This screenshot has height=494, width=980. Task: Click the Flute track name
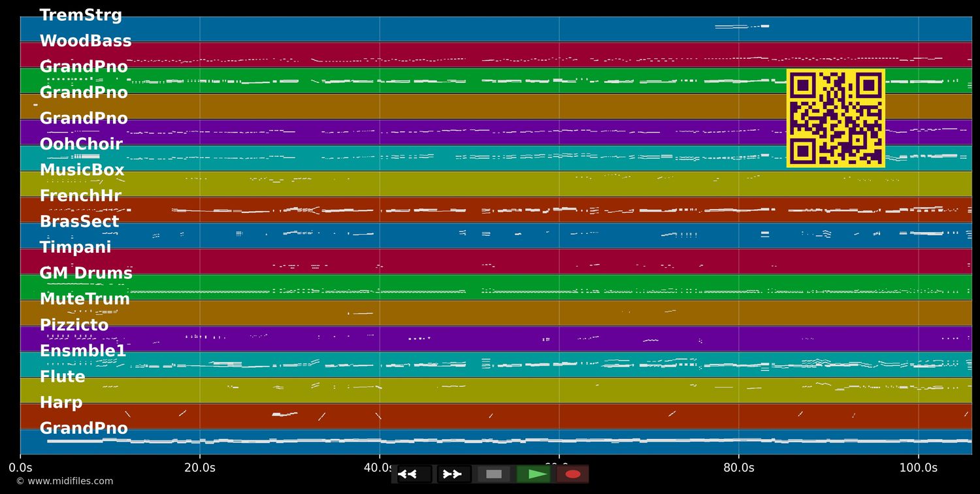tap(62, 377)
